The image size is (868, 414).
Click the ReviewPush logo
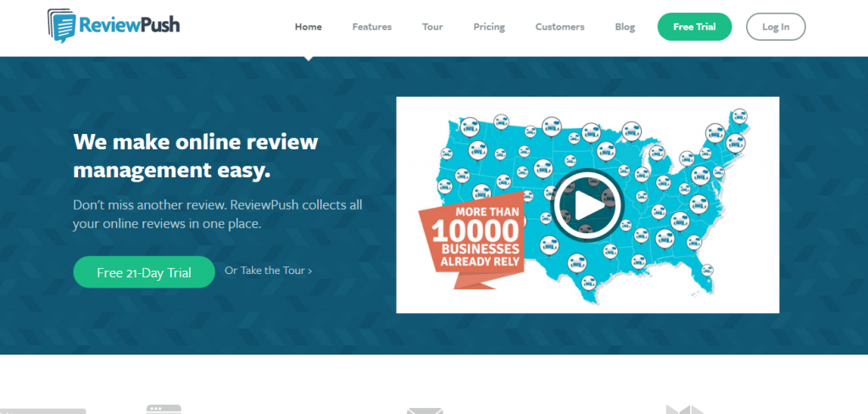point(114,25)
